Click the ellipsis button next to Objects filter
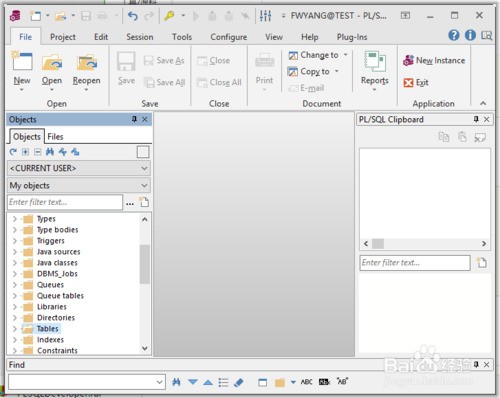The height and width of the screenshot is (398, 500). pos(130,203)
